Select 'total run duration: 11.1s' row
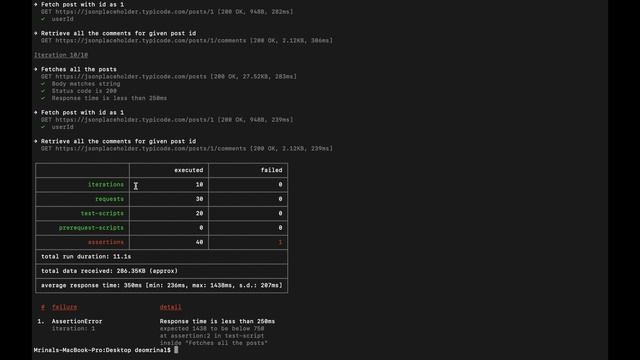The image size is (640, 360). (x=162, y=256)
